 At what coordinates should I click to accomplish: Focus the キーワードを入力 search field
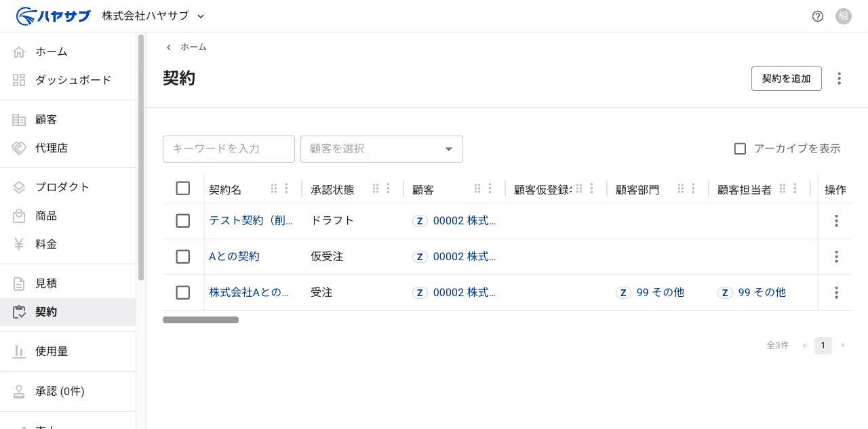(x=229, y=149)
